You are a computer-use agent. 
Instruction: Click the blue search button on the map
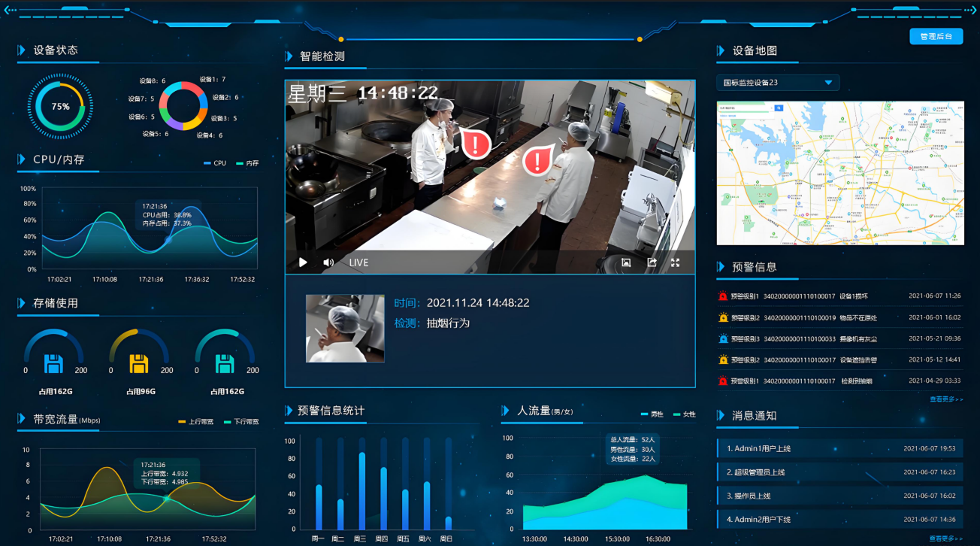click(779, 108)
